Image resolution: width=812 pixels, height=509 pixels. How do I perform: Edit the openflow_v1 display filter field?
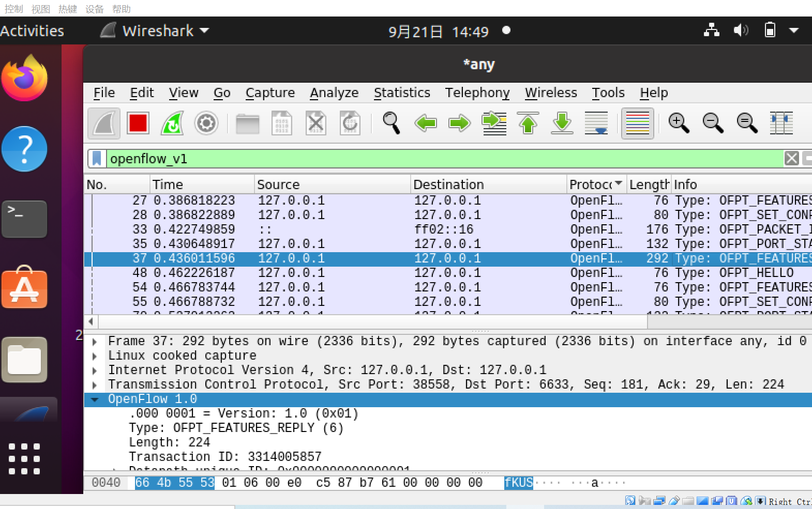tap(445, 159)
